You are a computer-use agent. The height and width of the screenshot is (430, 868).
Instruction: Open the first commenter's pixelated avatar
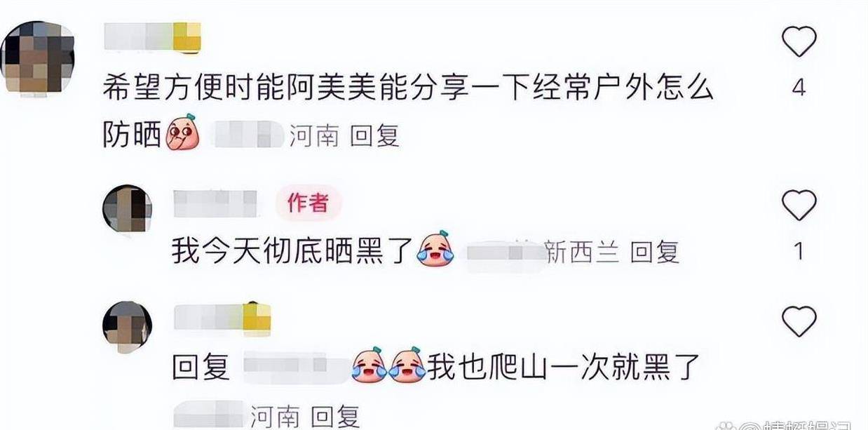(x=40, y=58)
